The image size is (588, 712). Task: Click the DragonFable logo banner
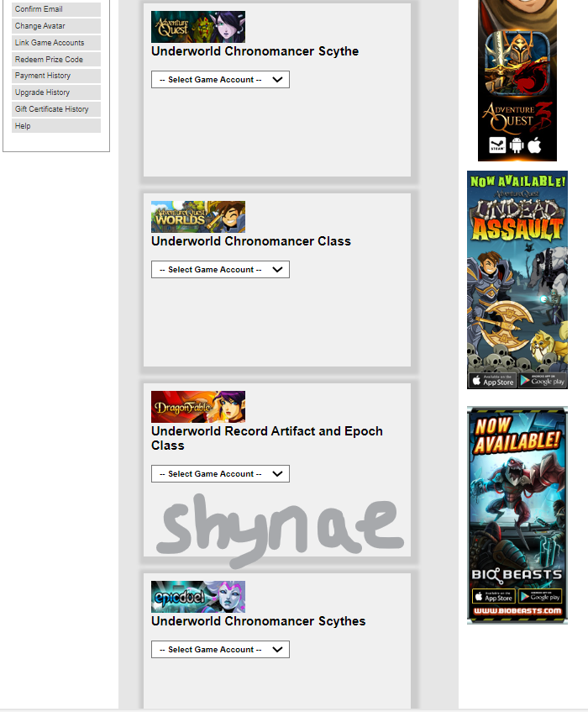coord(198,407)
